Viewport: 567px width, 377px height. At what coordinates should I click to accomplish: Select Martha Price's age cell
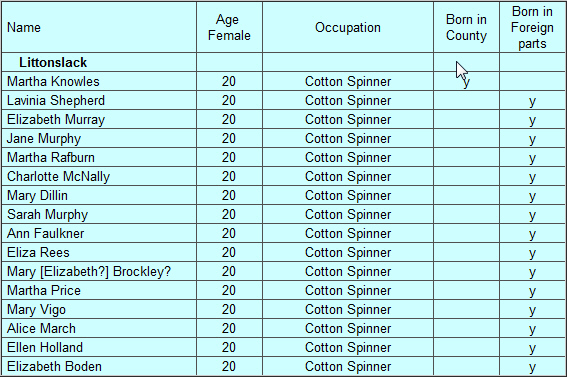[229, 290]
